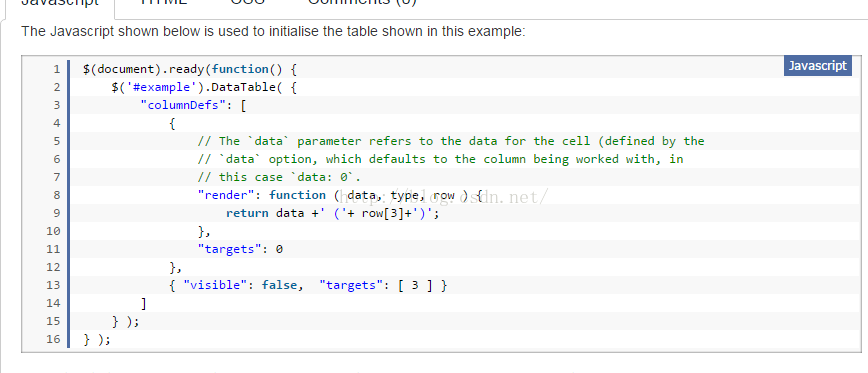Click line number 11 in the gutter

pos(53,250)
